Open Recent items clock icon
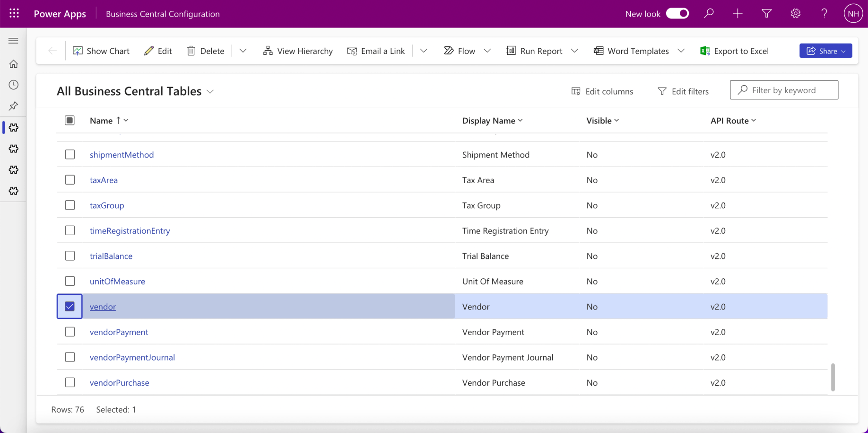Image resolution: width=868 pixels, height=433 pixels. pos(14,85)
